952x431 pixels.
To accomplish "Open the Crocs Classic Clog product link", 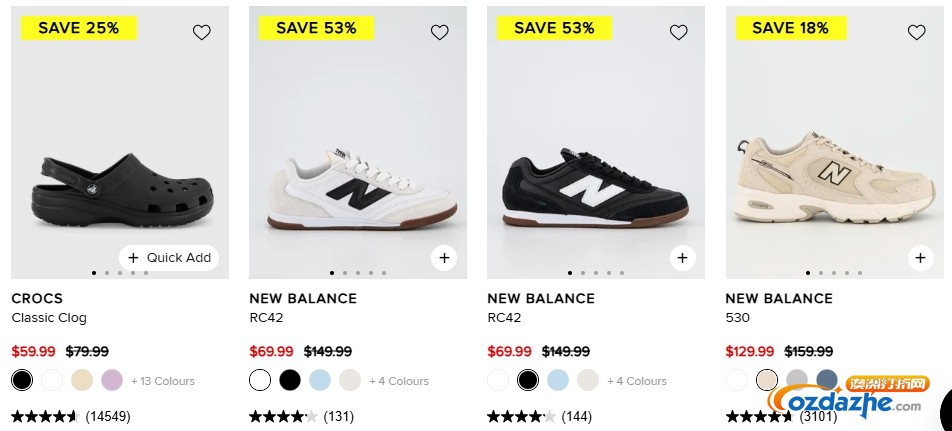I will [x=49, y=318].
